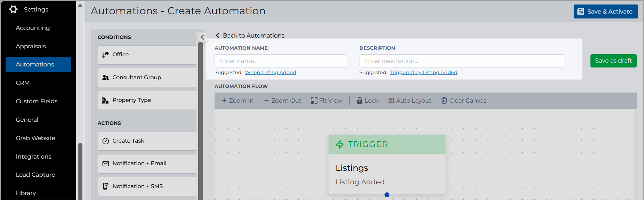Apply Auto Layout to flow

coord(410,101)
